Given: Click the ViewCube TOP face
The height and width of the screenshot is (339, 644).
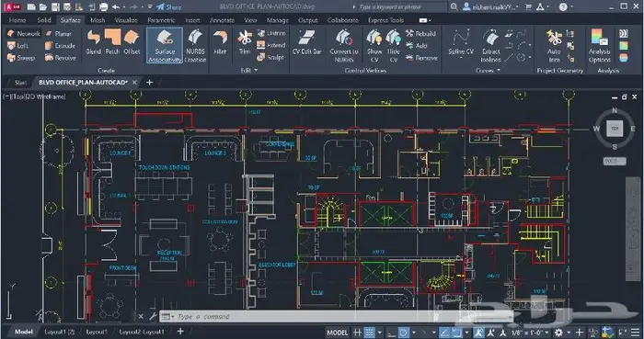Looking at the screenshot, I should pyautogui.click(x=615, y=129).
